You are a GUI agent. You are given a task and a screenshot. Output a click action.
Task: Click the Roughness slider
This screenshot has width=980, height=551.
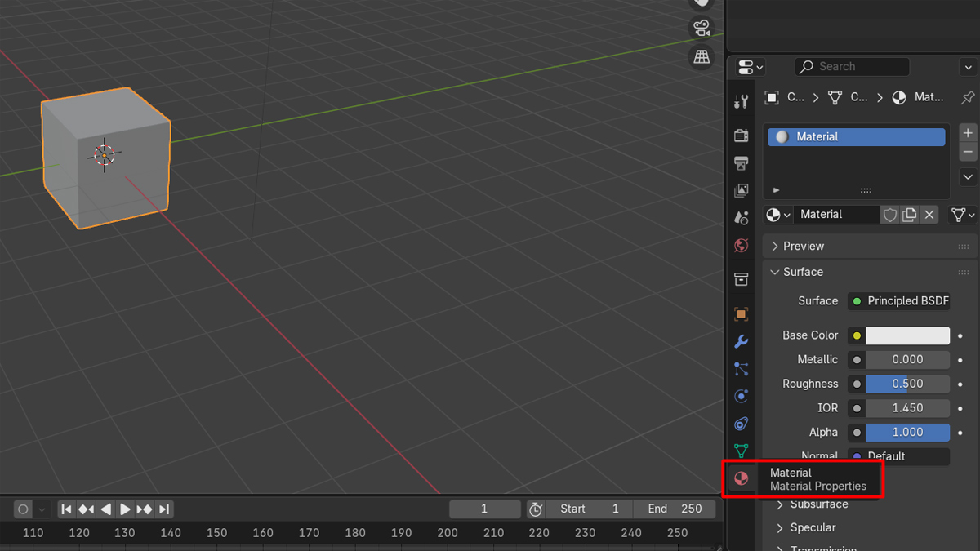(x=908, y=384)
